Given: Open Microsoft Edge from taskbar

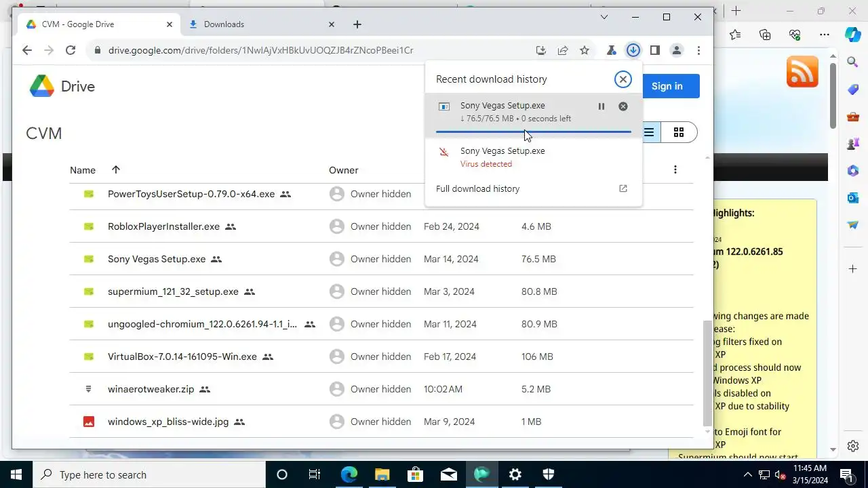Looking at the screenshot, I should [349, 474].
